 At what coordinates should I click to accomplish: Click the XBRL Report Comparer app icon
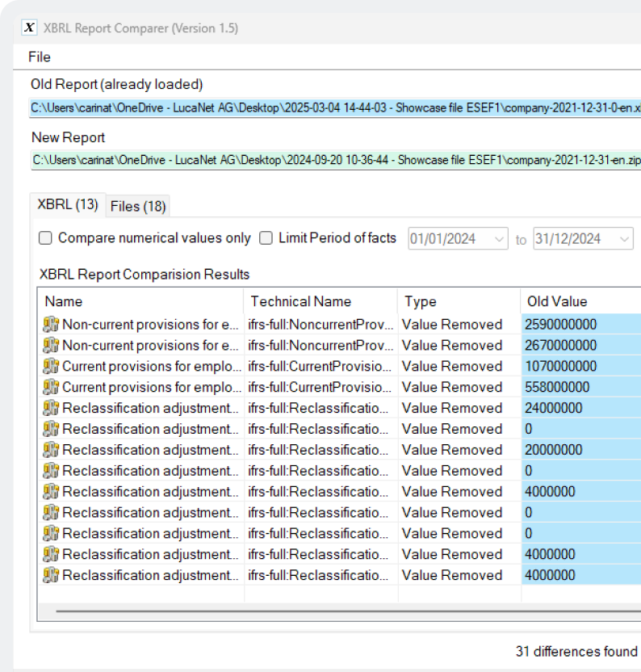[x=30, y=28]
